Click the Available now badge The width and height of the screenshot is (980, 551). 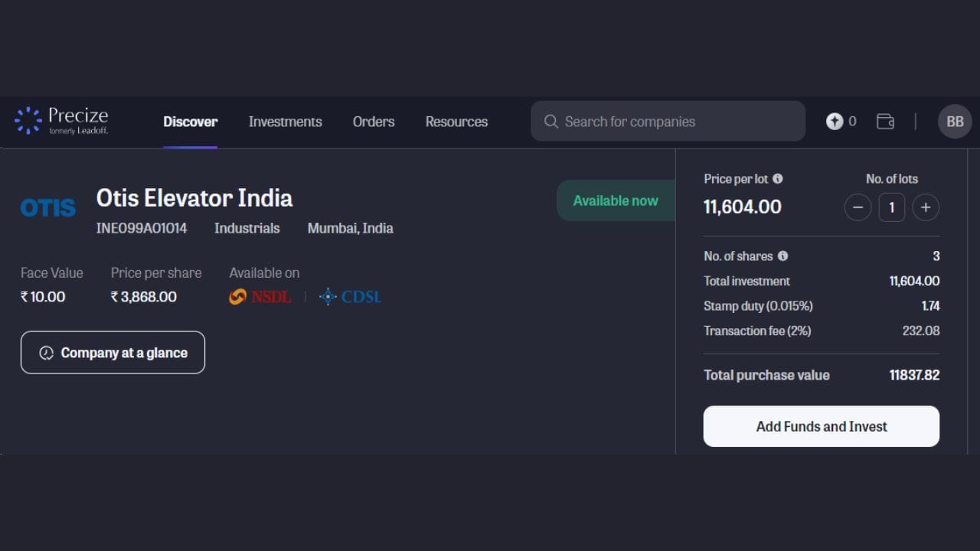point(615,201)
